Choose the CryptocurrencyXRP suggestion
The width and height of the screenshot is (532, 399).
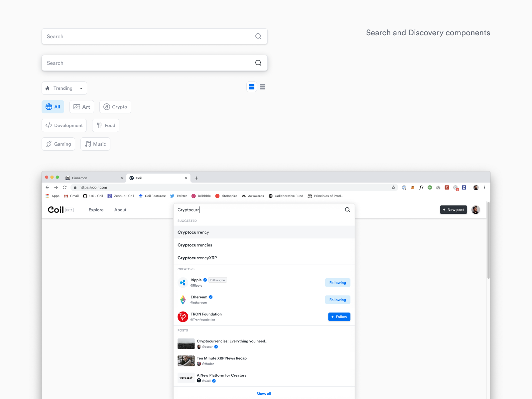pyautogui.click(x=264, y=258)
